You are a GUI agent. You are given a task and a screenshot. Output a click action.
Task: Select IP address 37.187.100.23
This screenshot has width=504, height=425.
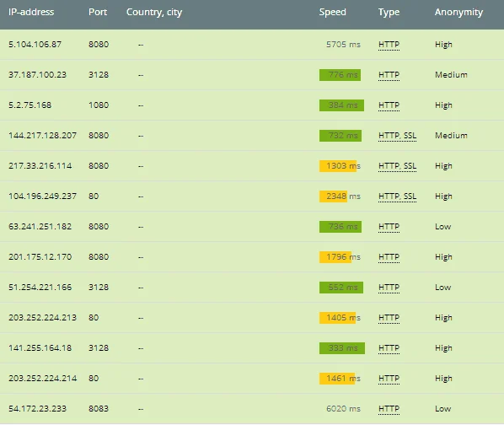(37, 75)
